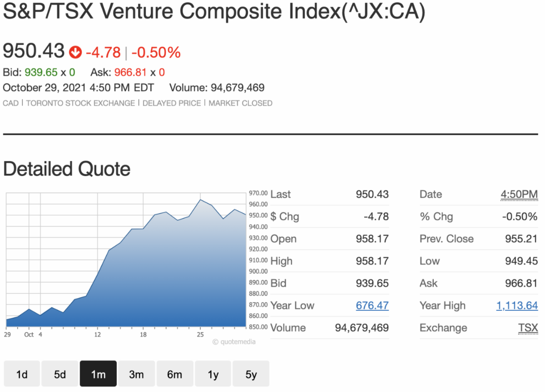This screenshot has width=545, height=392.
Task: Click the red Ask price 966.81
Action: [x=130, y=72]
